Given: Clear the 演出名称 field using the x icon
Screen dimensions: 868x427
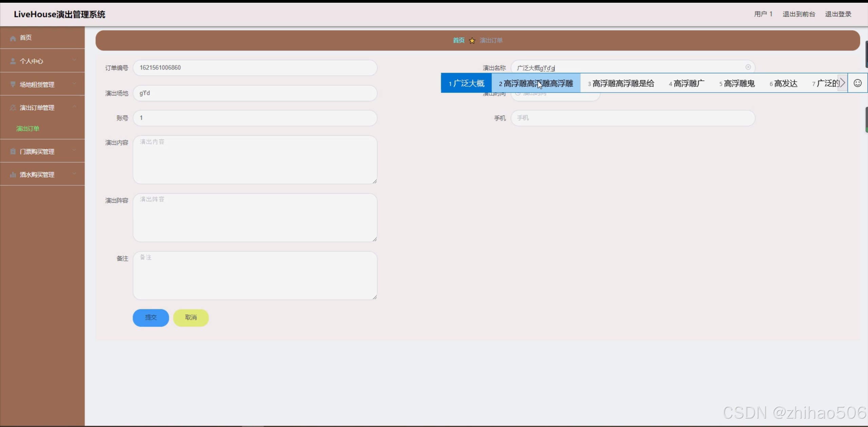Looking at the screenshot, I should [x=748, y=67].
